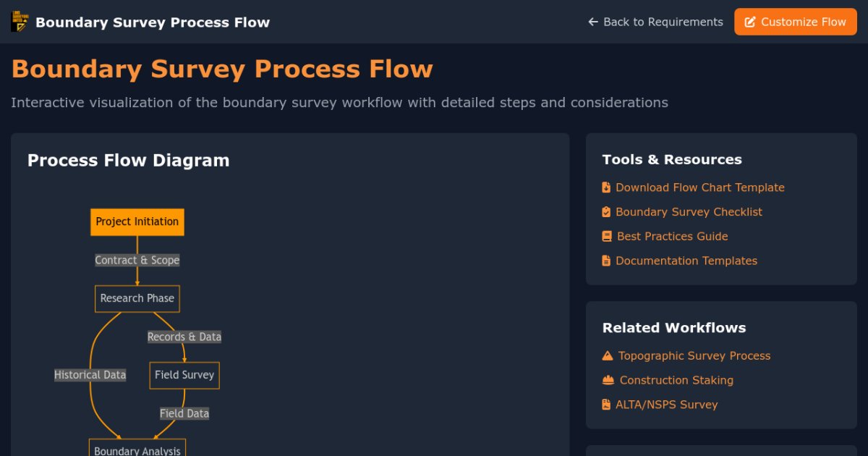The image size is (868, 456).
Task: Click the hard hat icon beside Construction Staking
Action: pyautogui.click(x=608, y=380)
